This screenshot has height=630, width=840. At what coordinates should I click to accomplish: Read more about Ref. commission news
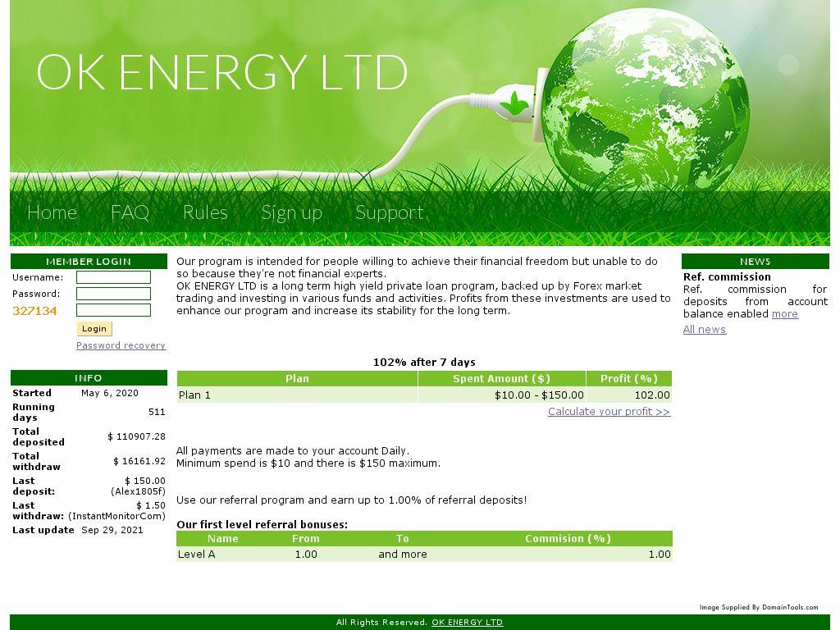click(785, 314)
